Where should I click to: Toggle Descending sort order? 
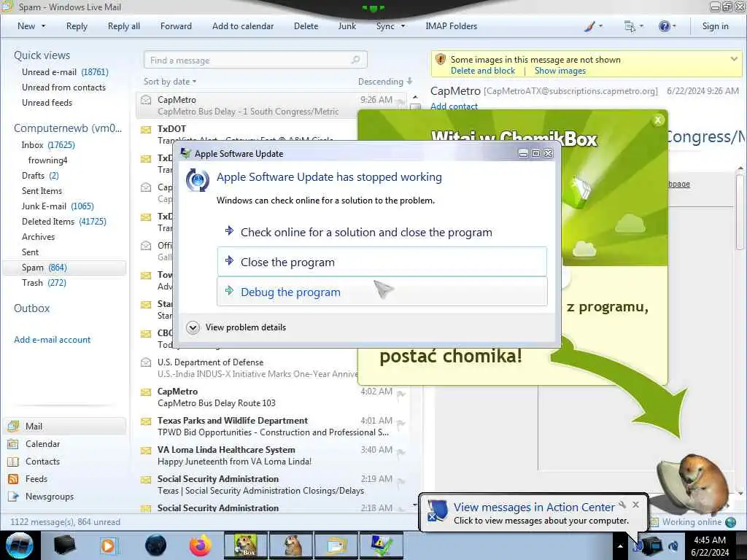coord(385,82)
